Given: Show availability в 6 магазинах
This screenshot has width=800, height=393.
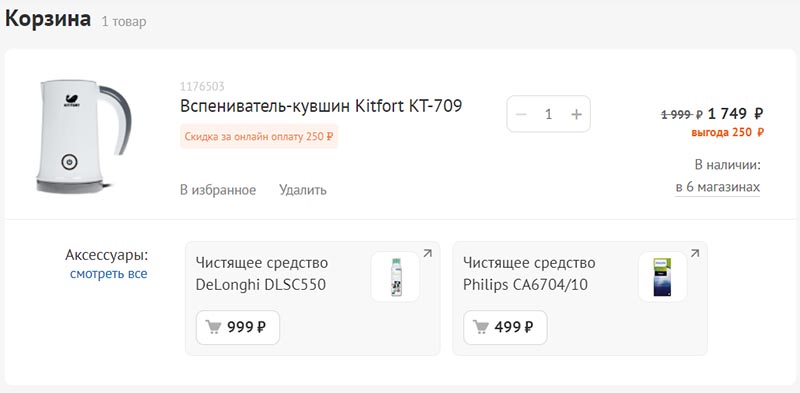Looking at the screenshot, I should 717,187.
